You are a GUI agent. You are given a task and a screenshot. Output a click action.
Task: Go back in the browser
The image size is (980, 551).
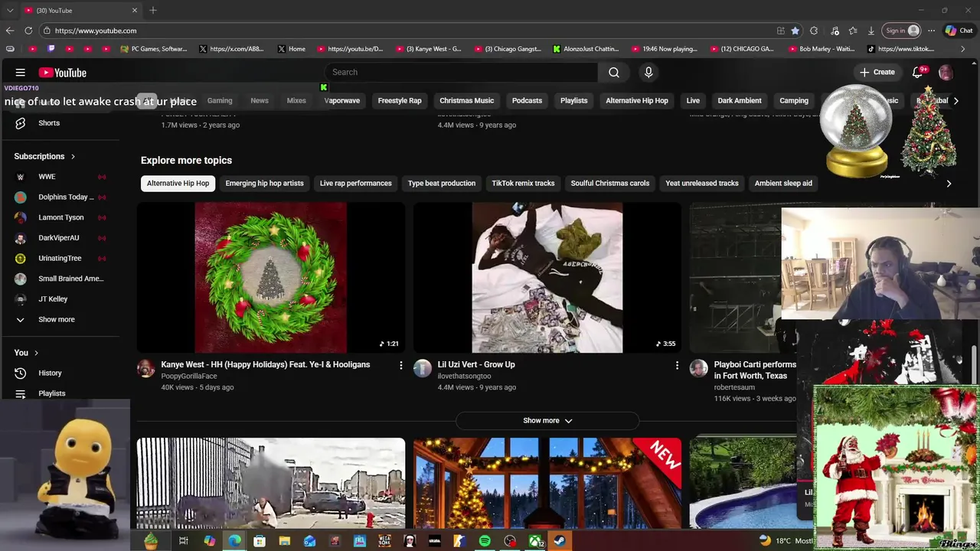(9, 31)
